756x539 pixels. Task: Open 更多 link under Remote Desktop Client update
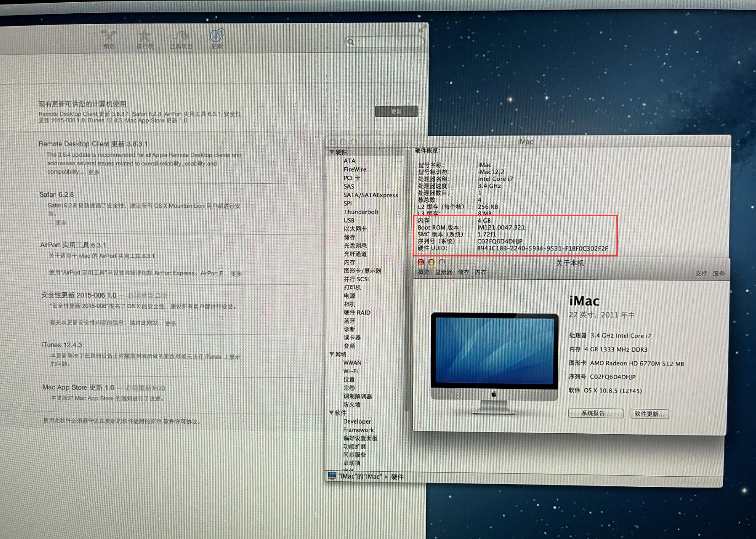94,172
